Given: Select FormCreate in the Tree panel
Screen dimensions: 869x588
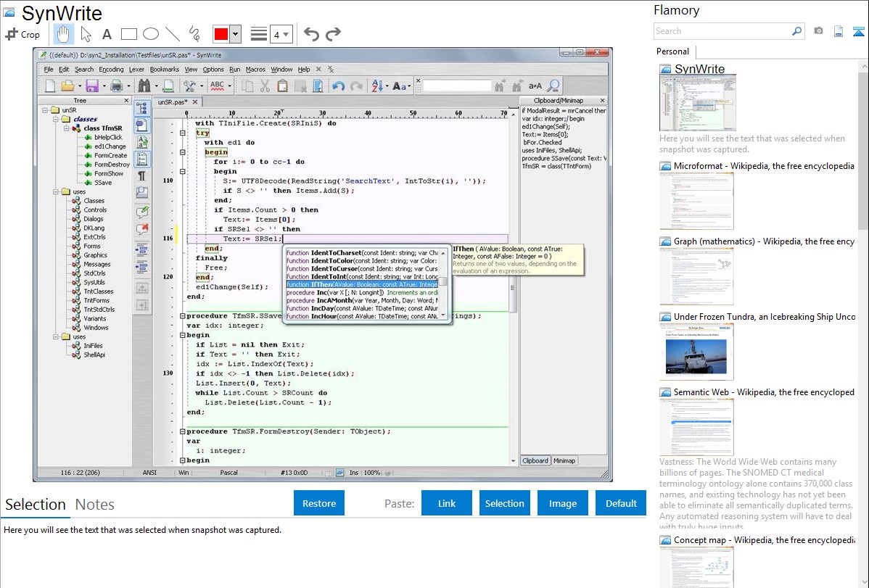Looking at the screenshot, I should 110,156.
